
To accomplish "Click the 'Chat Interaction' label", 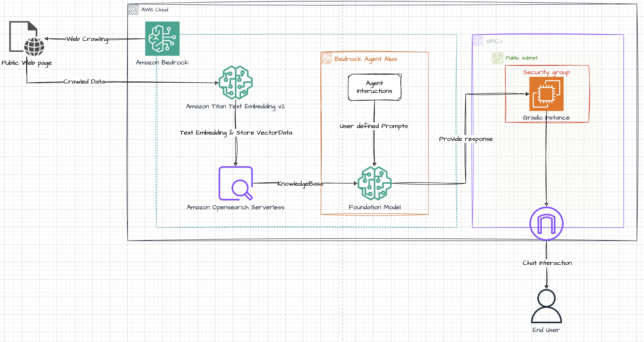I will [547, 263].
